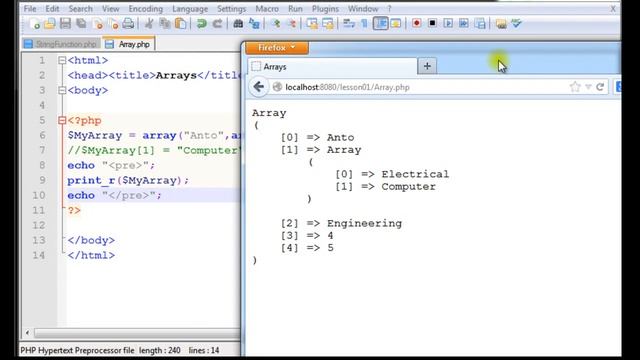
Task: Select the Arrays browser tab
Action: 332,67
